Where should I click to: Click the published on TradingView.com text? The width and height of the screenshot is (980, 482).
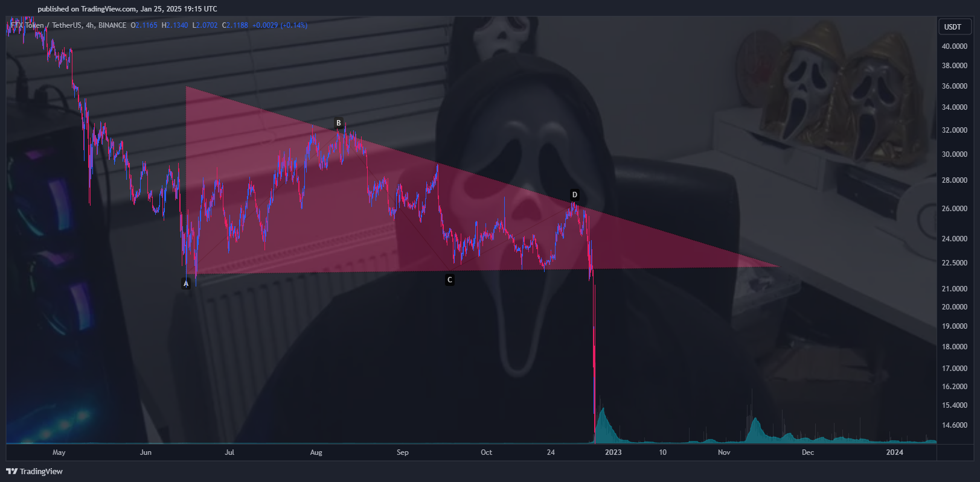(x=127, y=9)
